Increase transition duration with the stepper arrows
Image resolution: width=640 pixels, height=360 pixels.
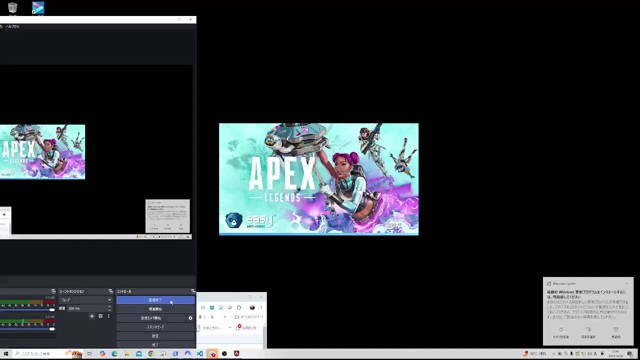(109, 307)
